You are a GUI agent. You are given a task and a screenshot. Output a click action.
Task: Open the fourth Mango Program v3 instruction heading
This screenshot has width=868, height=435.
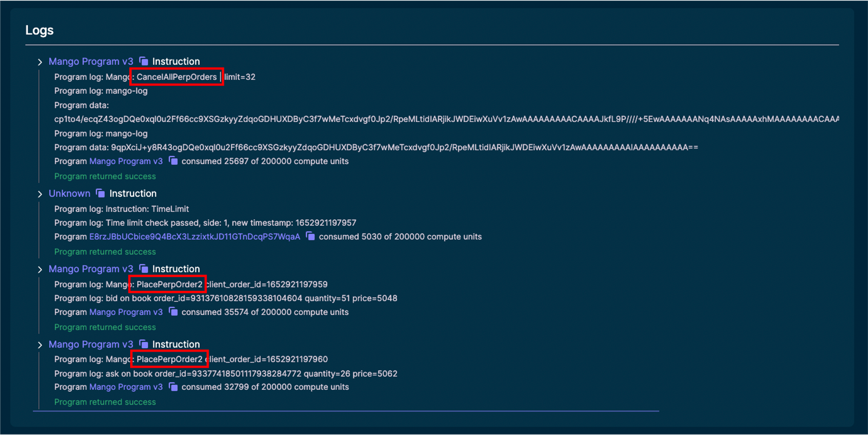91,344
